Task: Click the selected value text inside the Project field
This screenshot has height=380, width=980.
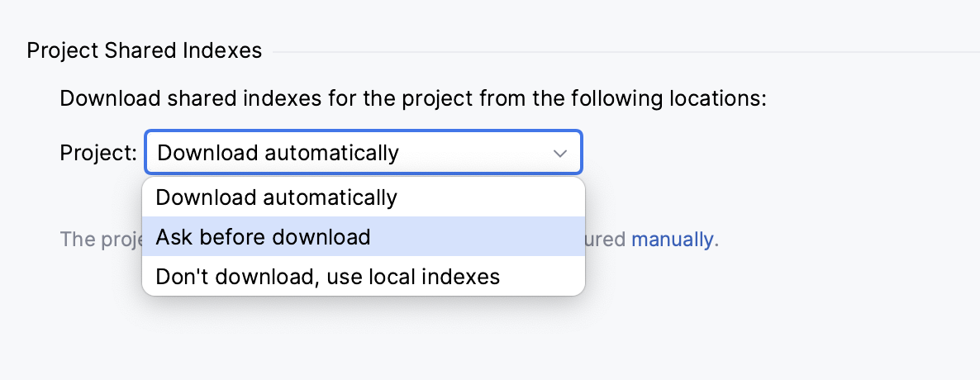Action: click(x=278, y=153)
